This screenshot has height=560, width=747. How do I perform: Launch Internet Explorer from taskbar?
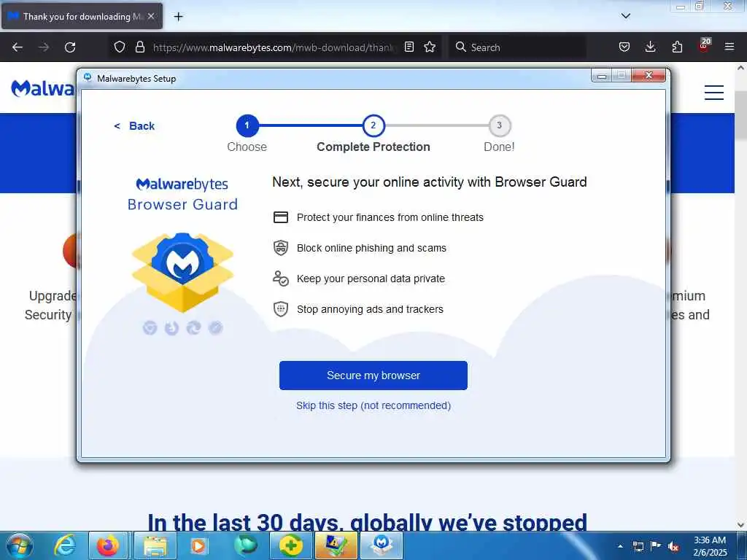(x=65, y=545)
